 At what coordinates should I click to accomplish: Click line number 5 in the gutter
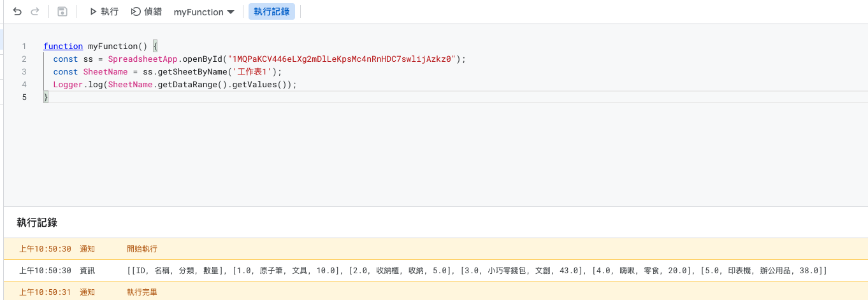pyautogui.click(x=24, y=97)
